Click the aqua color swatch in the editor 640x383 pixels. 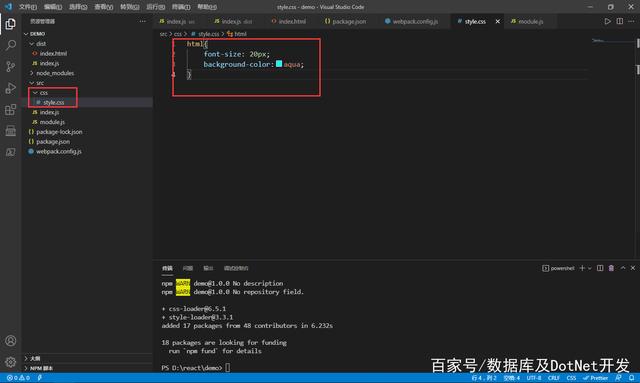pyautogui.click(x=279, y=64)
